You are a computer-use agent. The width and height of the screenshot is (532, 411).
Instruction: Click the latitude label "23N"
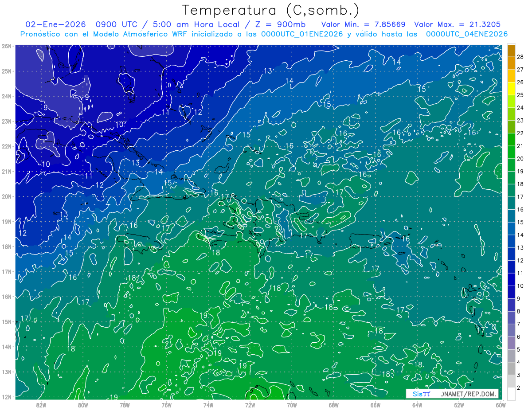point(7,121)
